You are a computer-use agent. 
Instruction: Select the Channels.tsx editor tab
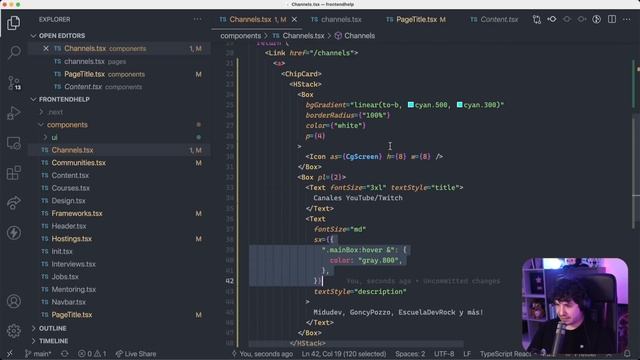click(x=250, y=20)
